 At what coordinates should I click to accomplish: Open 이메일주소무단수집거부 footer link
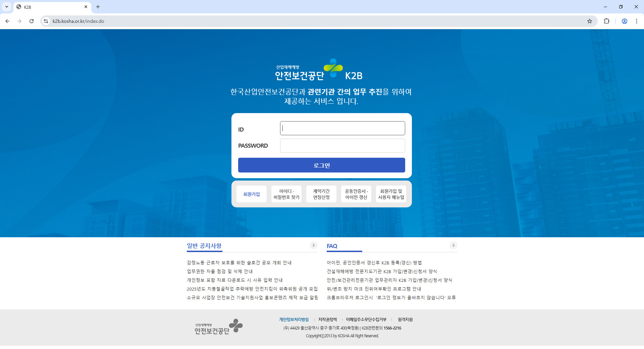point(366,319)
